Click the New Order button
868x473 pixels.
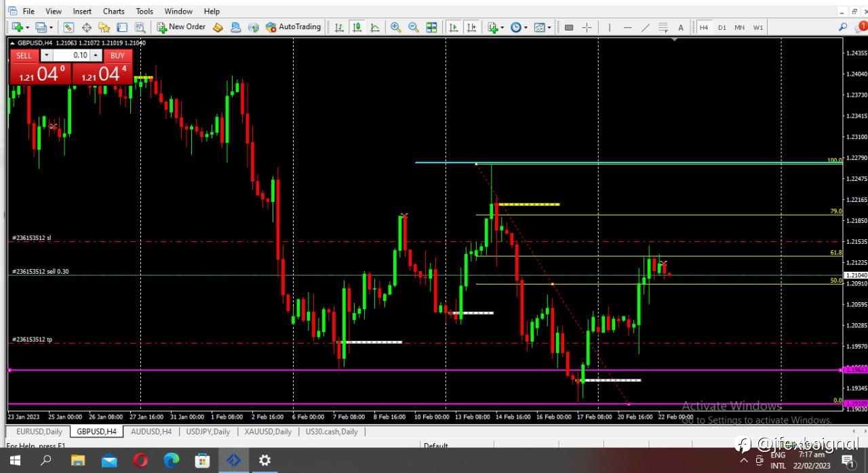tap(181, 27)
